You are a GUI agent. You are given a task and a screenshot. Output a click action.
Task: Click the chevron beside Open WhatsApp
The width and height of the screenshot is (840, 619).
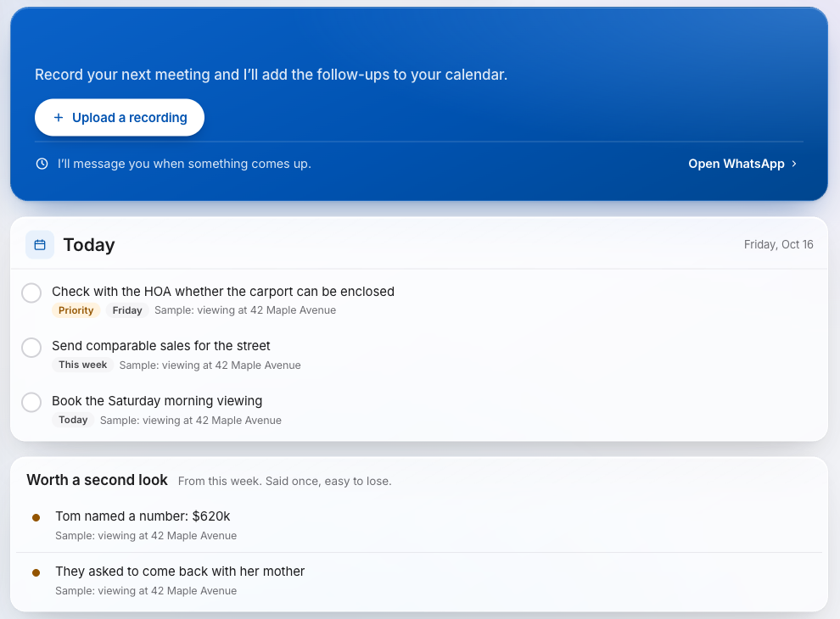tap(794, 164)
